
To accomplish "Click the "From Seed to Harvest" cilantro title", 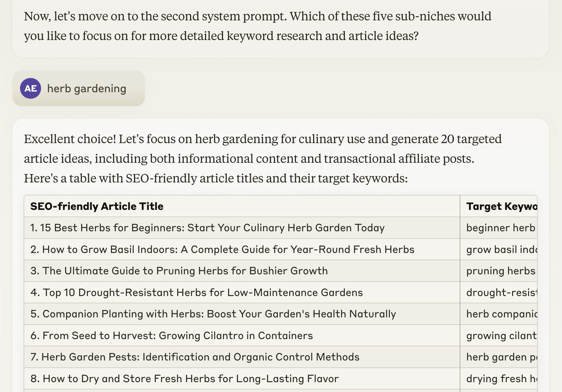I will pyautogui.click(x=172, y=336).
